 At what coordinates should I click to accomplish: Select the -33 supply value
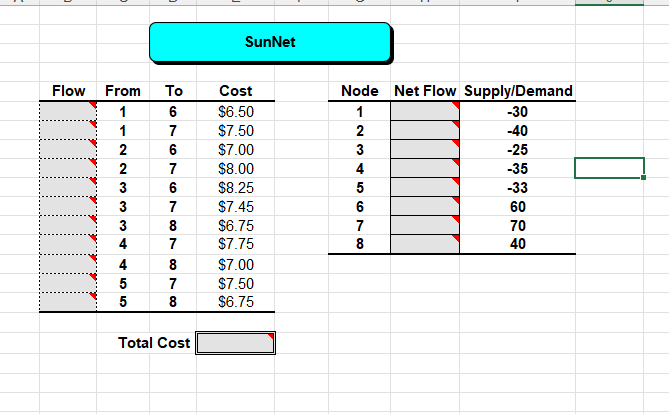518,188
